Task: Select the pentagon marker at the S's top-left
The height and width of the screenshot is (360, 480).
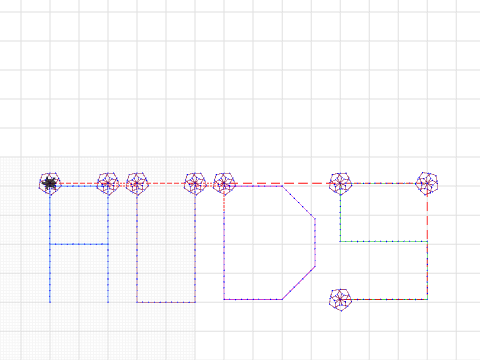Action: (340, 184)
